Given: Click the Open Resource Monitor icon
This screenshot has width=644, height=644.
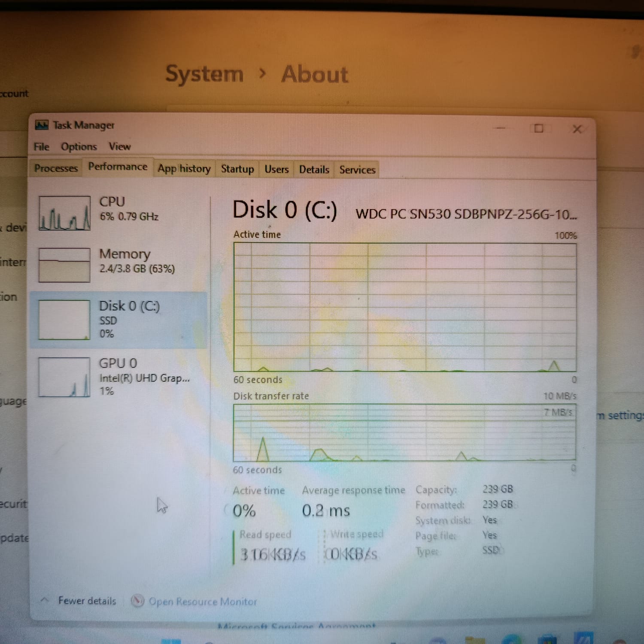Looking at the screenshot, I should [137, 601].
